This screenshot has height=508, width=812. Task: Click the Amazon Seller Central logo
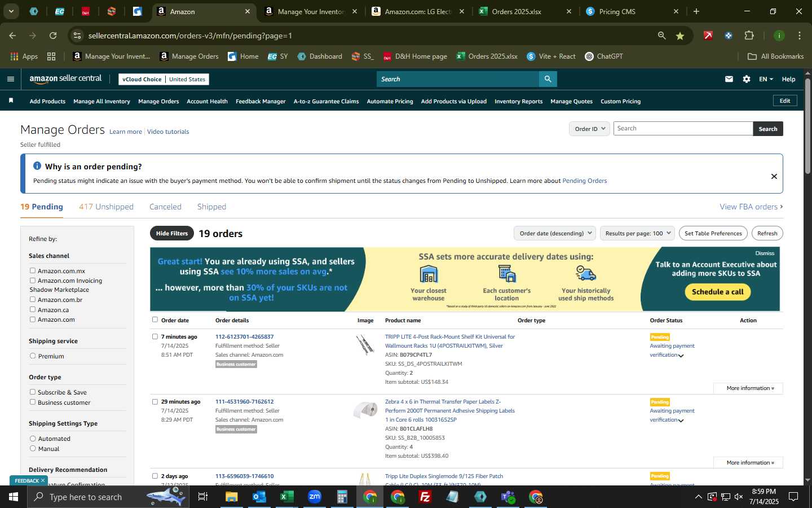coord(65,79)
